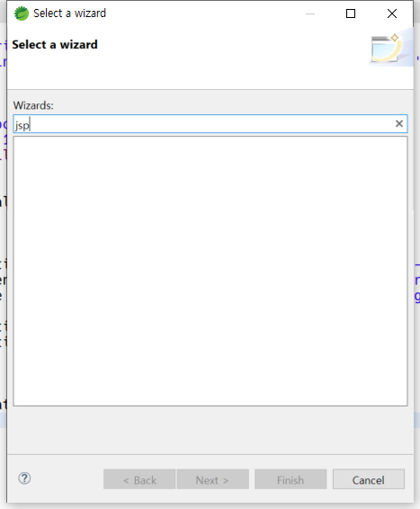The image size is (420, 509).
Task: Cancel the Select a wizard dialog
Action: (369, 479)
